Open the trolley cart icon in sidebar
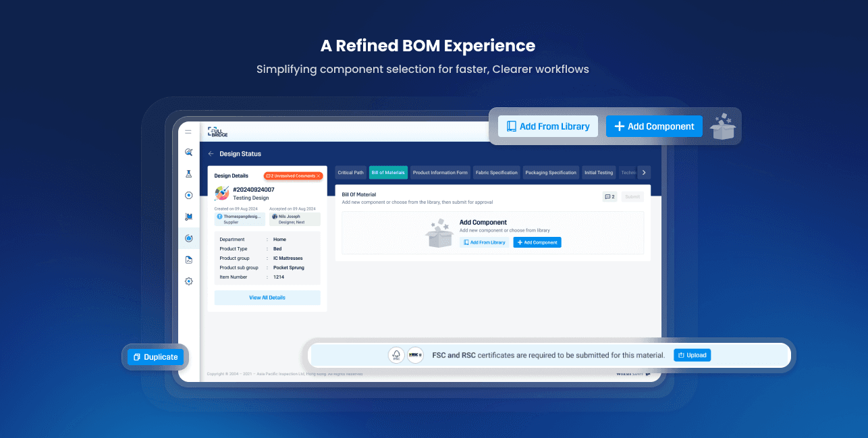 tap(188, 217)
